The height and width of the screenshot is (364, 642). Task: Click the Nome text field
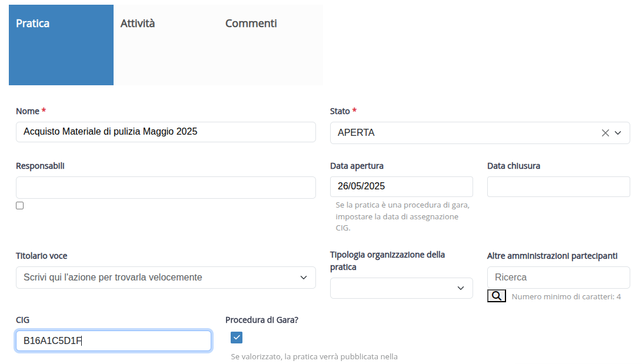(166, 132)
